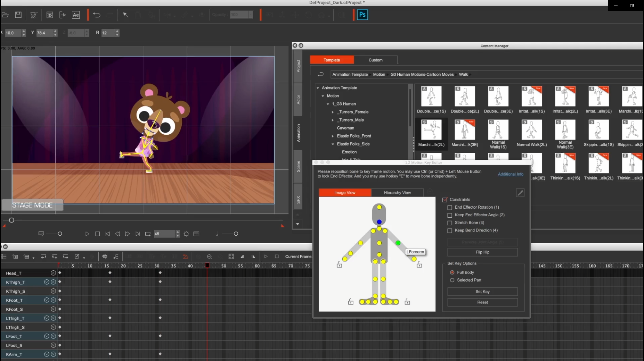Launch the After Effects (Ae) export icon
The image size is (644, 361).
[x=76, y=15]
